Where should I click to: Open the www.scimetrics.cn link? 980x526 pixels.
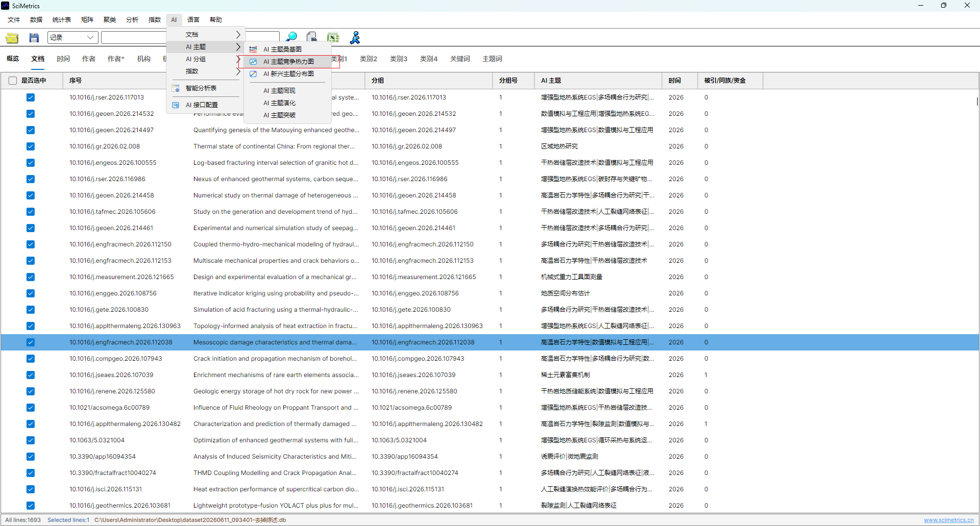(948, 520)
